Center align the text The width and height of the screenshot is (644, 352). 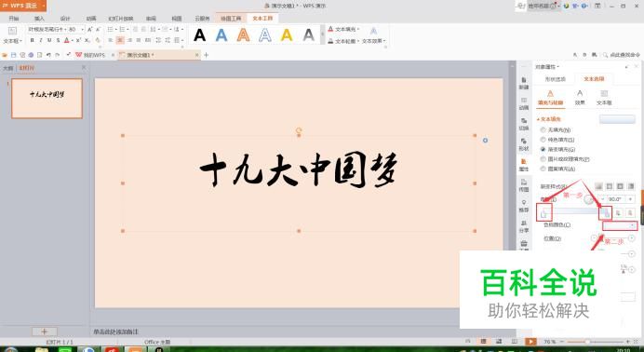[120, 40]
